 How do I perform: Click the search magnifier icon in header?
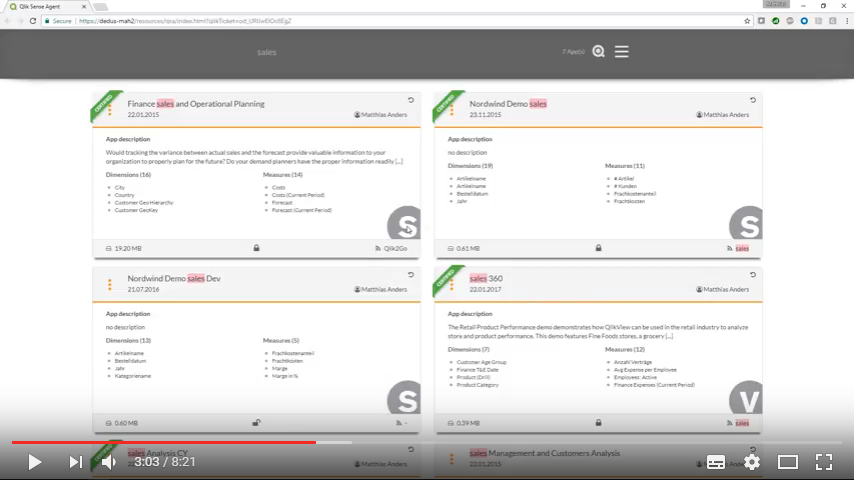[598, 51]
